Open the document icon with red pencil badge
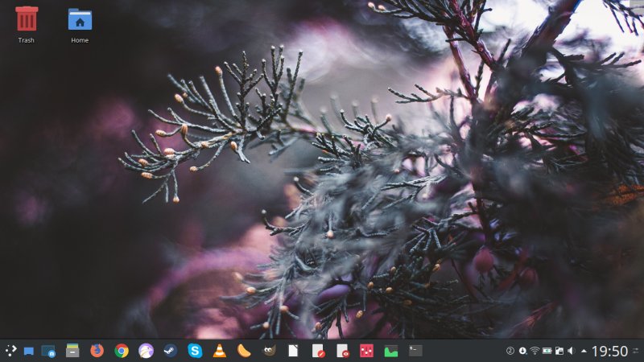The width and height of the screenshot is (644, 362). pyautogui.click(x=318, y=351)
